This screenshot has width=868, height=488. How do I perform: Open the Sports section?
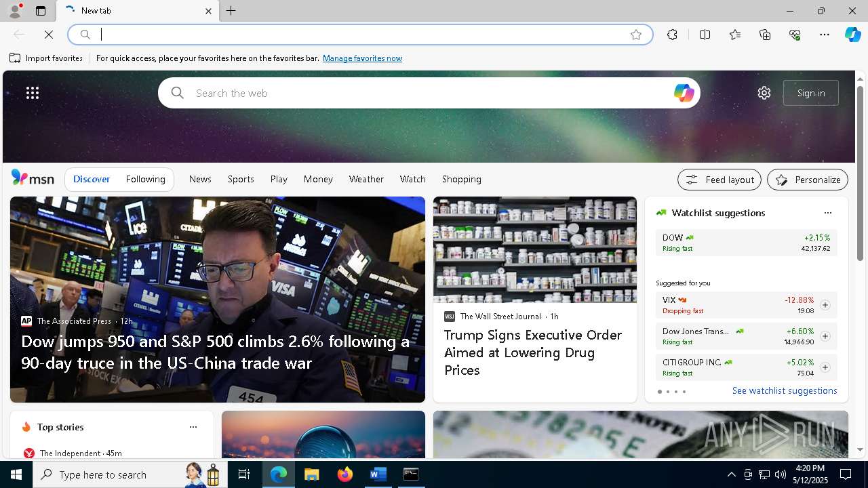click(x=241, y=179)
